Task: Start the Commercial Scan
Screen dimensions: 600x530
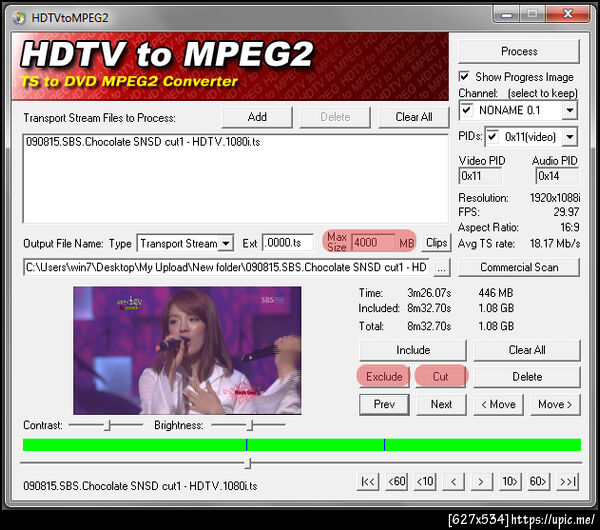Action: point(519,267)
